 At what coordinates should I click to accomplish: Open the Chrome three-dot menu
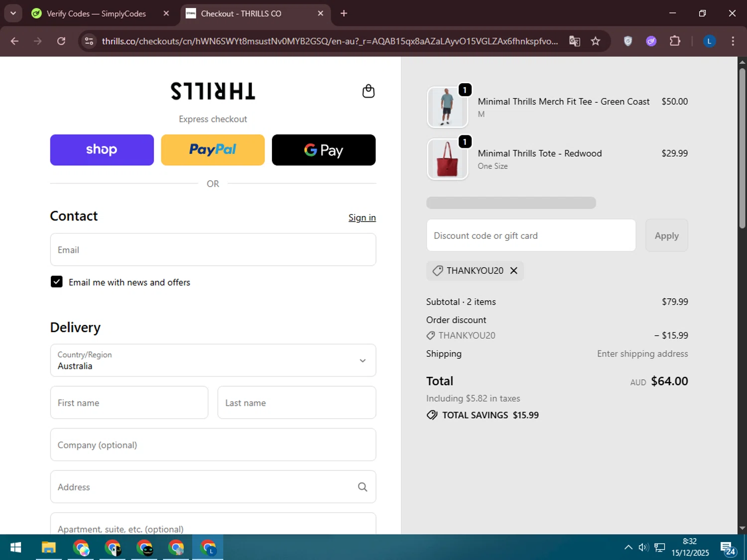(733, 41)
